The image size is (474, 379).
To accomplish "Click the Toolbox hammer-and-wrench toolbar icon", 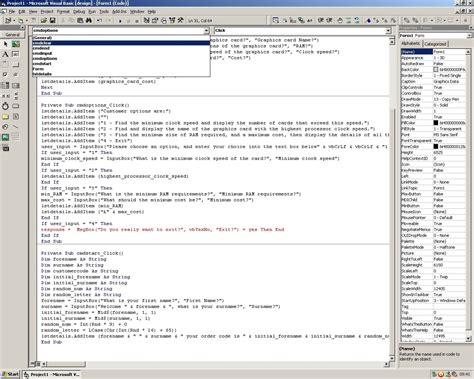I will [x=180, y=21].
